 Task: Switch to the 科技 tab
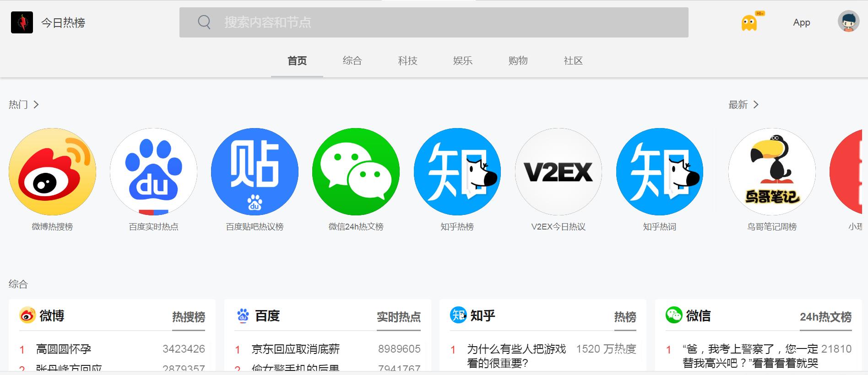408,61
